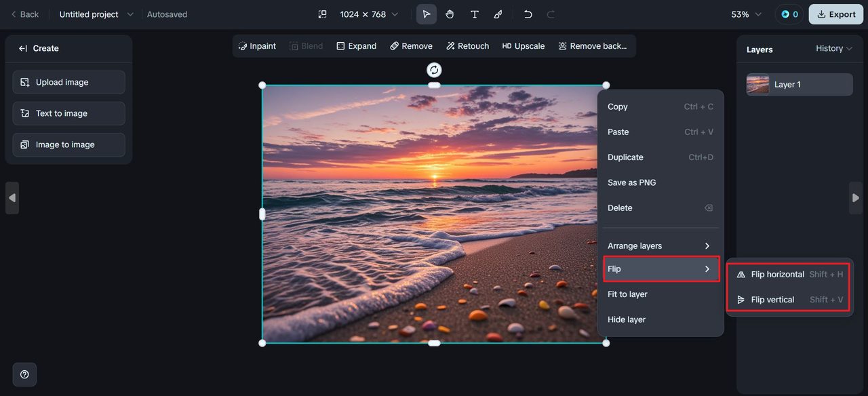Undo the last action
Image resolution: width=868 pixels, height=396 pixels.
tap(528, 14)
